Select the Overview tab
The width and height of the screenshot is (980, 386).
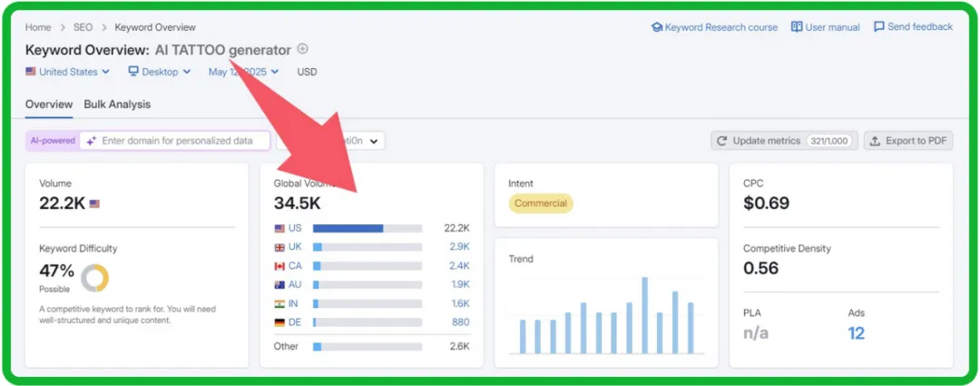click(x=49, y=104)
